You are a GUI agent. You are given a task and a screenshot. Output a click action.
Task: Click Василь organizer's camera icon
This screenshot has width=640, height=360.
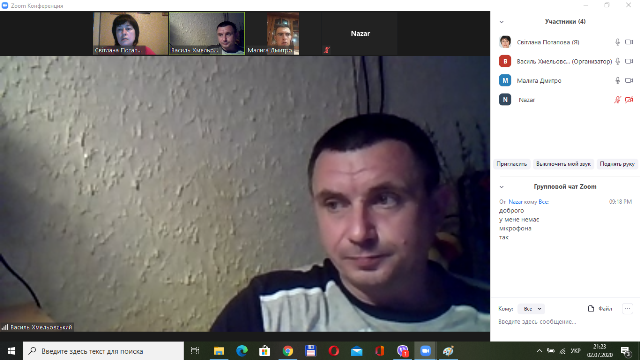[x=629, y=61]
